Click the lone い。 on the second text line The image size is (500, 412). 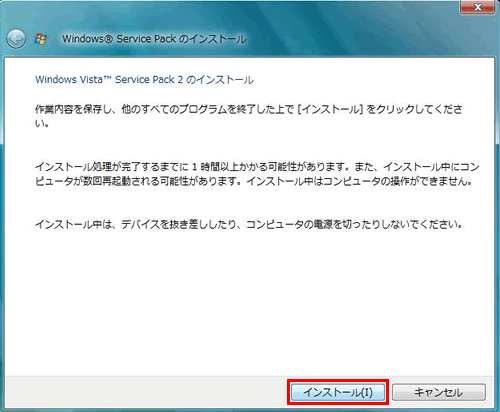pyautogui.click(x=42, y=123)
